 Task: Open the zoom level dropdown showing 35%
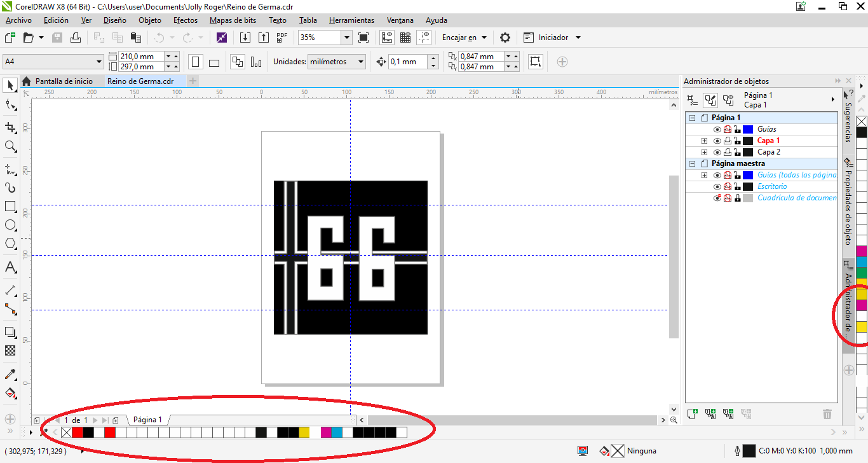(347, 37)
